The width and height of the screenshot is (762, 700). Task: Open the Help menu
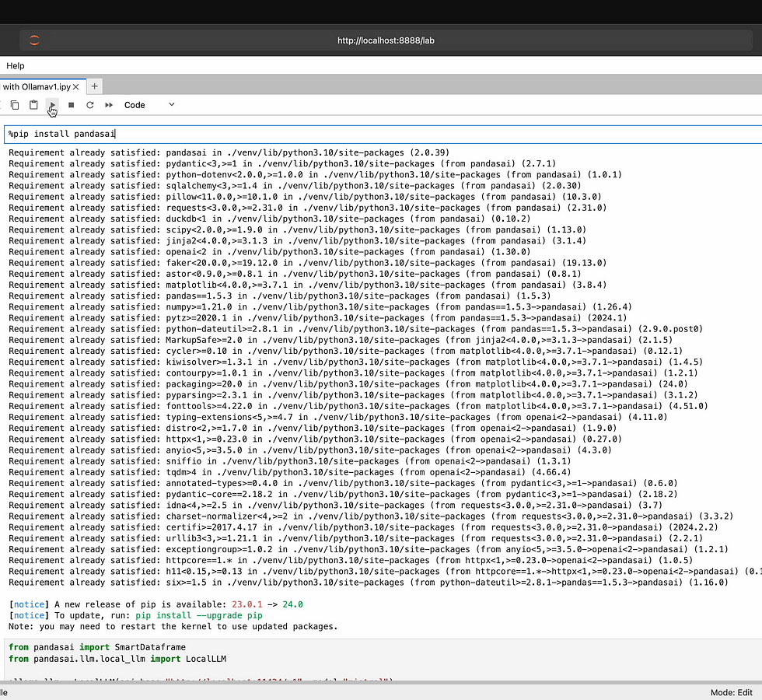point(15,66)
